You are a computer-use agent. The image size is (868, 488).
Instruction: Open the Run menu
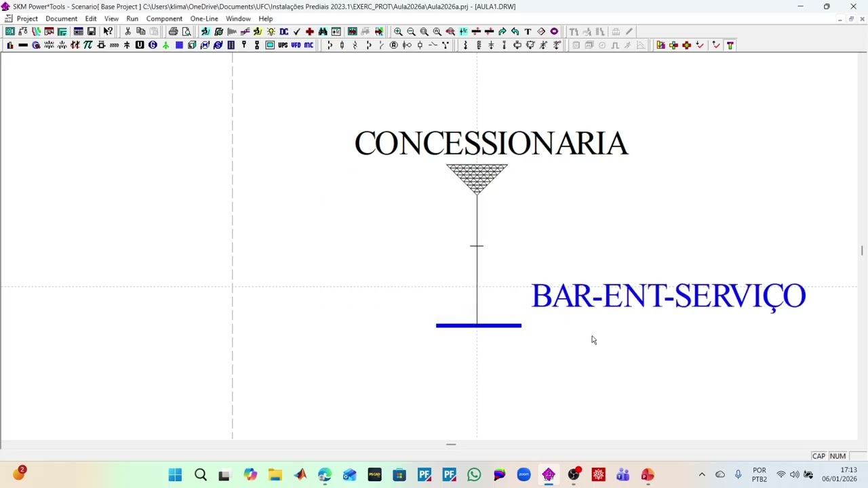132,18
